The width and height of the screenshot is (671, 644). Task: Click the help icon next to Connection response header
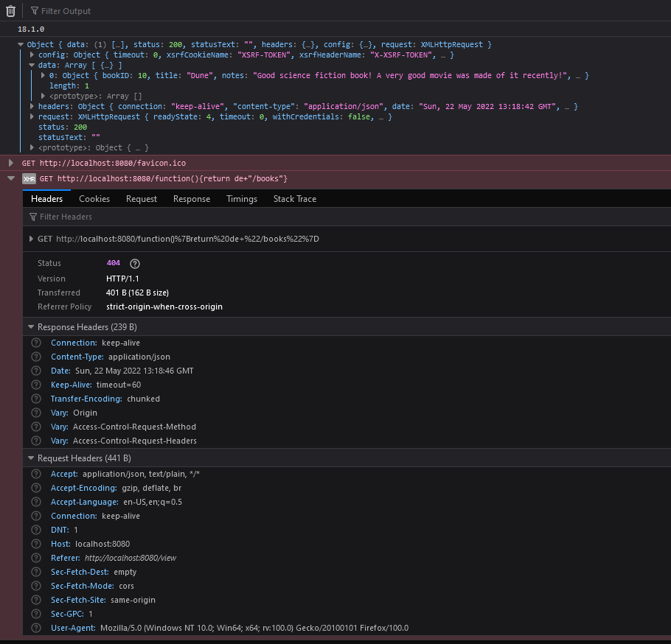35,343
